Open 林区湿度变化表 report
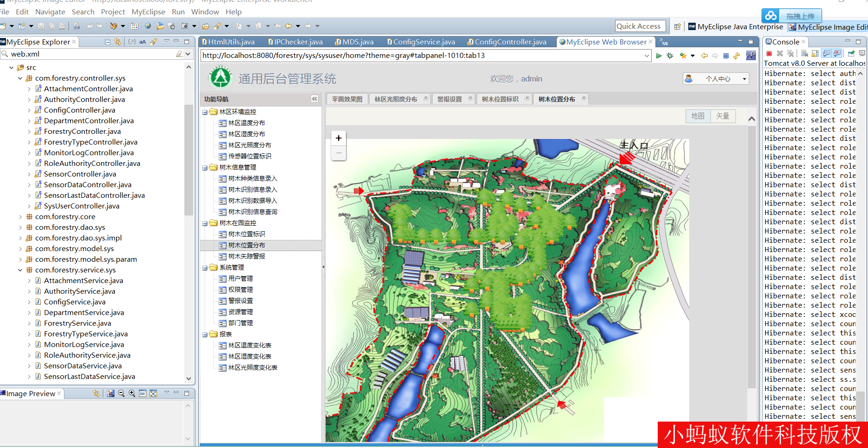The height and width of the screenshot is (448, 868). pyautogui.click(x=250, y=357)
